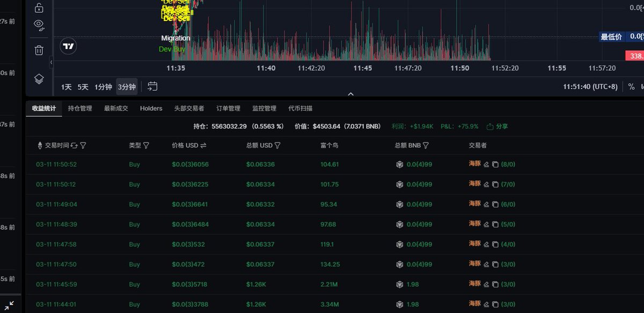Viewport: 644px width, 313px height.
Task: Click the edit pencil in the 11:45:59 row
Action: tap(486, 285)
